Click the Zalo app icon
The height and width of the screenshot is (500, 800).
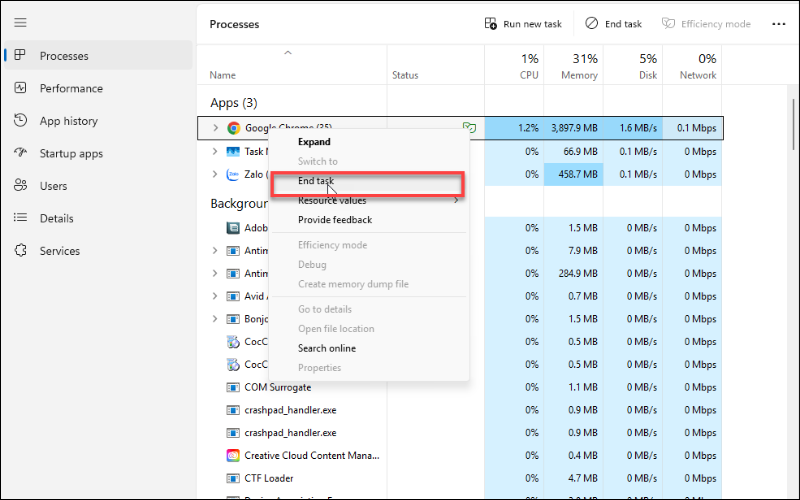click(233, 174)
